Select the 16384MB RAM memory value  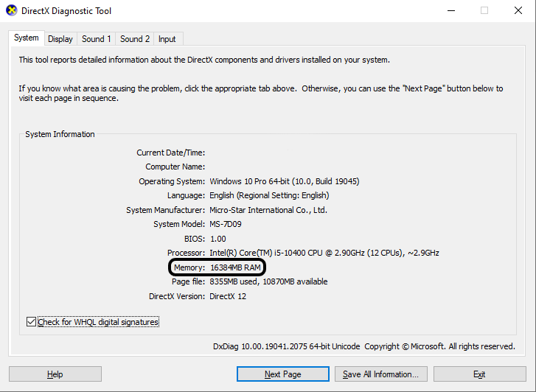coord(235,267)
